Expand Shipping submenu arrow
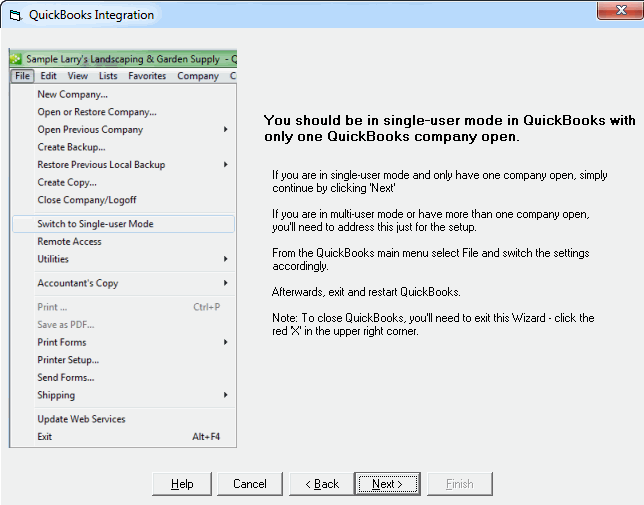 pos(225,395)
